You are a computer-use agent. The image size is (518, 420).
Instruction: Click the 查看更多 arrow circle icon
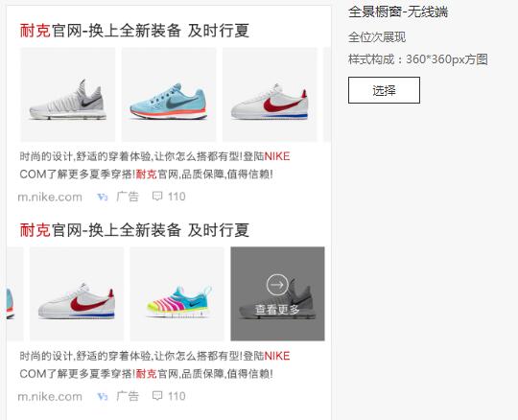(x=277, y=284)
